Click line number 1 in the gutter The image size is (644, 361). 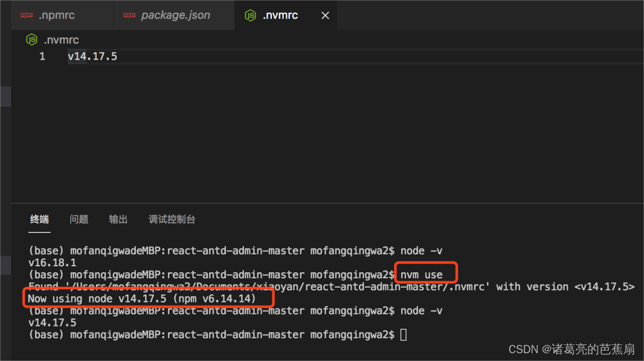click(42, 56)
